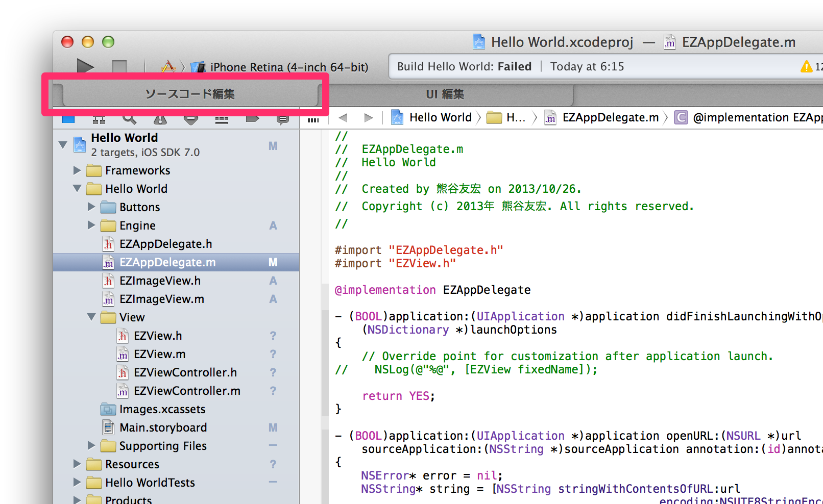Click the return YES; statement
The height and width of the screenshot is (504, 823).
pos(398,396)
